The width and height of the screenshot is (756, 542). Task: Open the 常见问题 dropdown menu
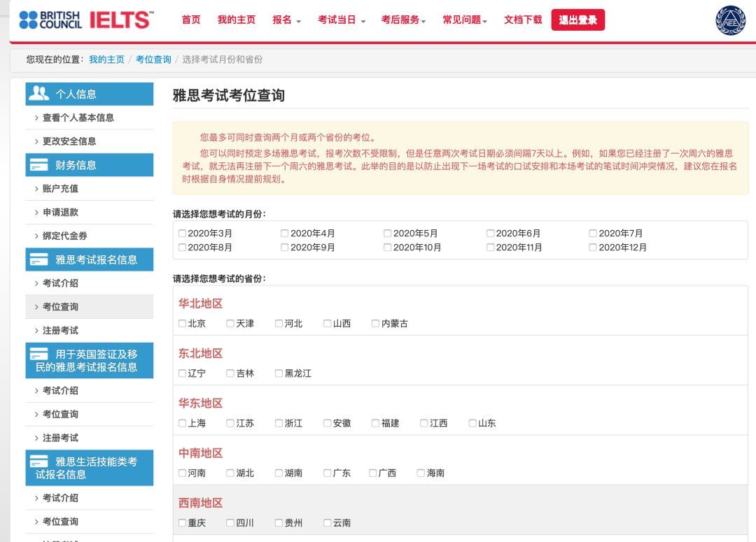click(x=464, y=20)
